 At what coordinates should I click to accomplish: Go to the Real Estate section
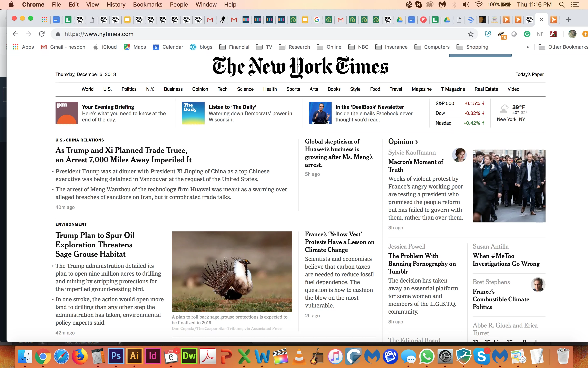coord(486,89)
